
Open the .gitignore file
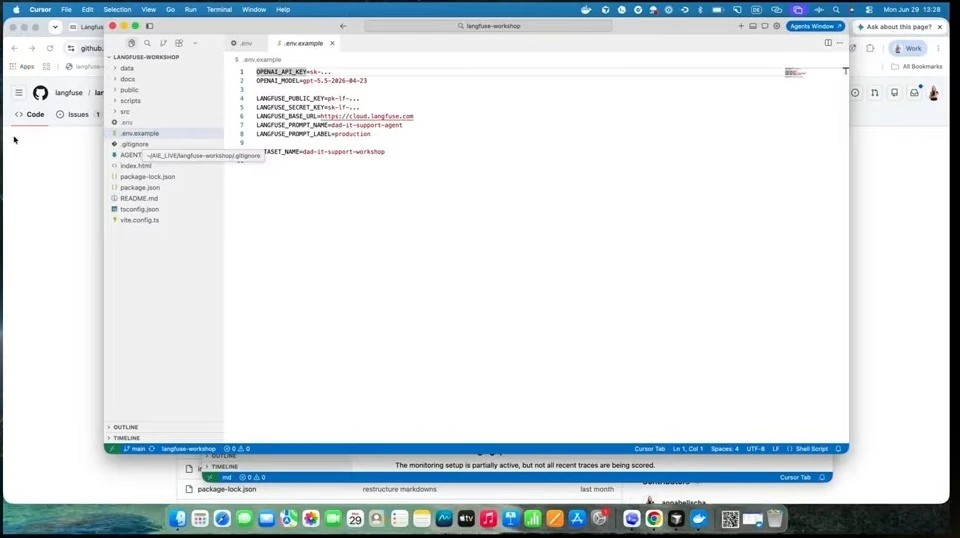134,144
